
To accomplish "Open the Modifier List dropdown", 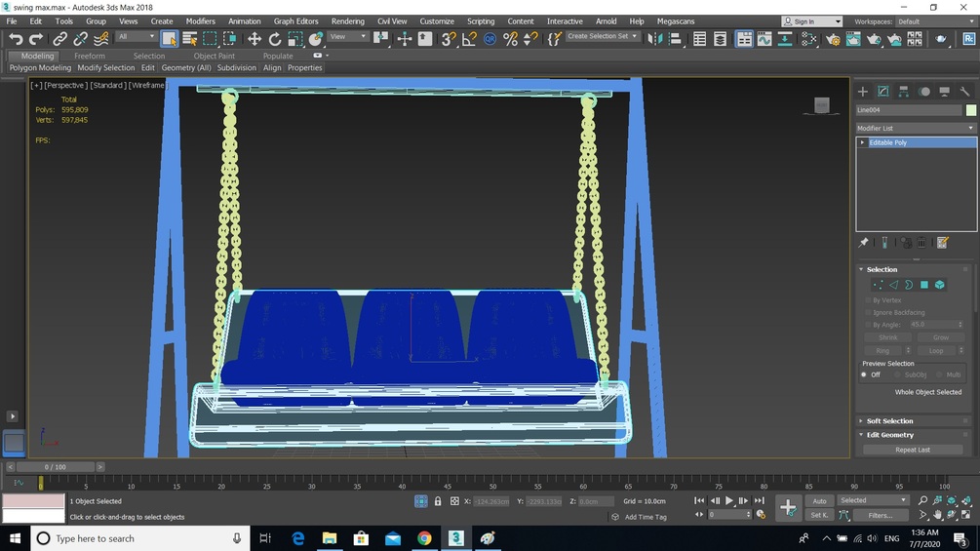I will (916, 128).
